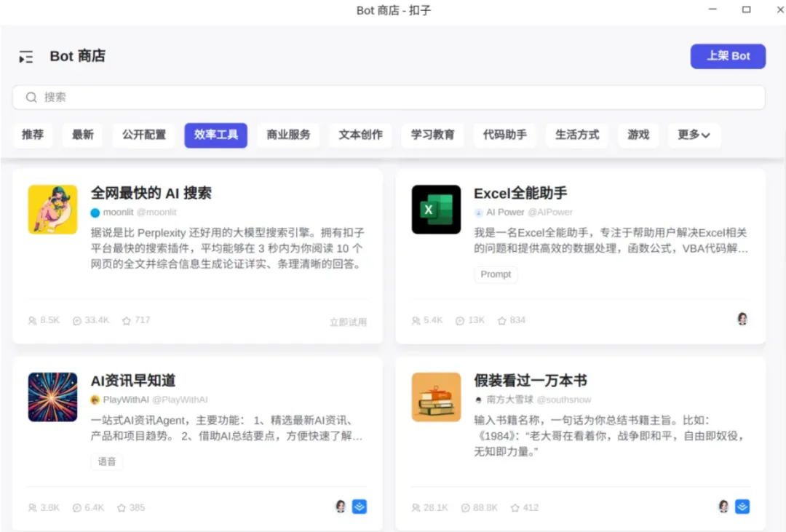Click the chat icon showing 88.8K

coord(465,508)
